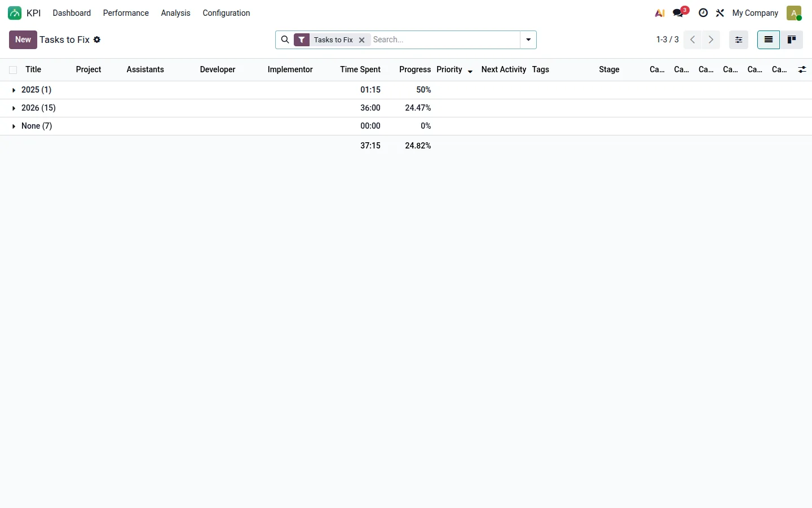Sort by the Developer column
This screenshot has height=508, width=812.
click(218, 69)
